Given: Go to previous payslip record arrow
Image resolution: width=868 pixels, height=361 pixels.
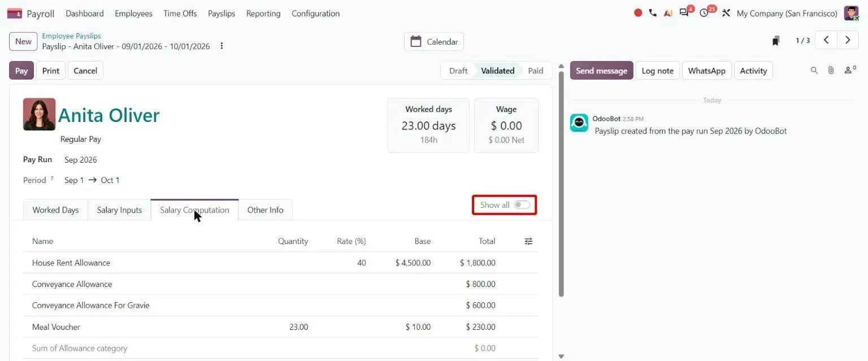Looking at the screenshot, I should pos(826,40).
